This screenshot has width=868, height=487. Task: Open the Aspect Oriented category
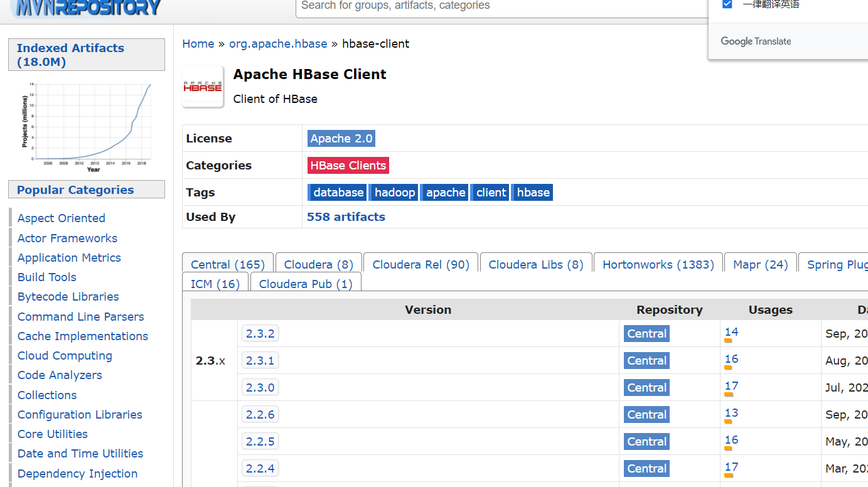click(x=62, y=218)
